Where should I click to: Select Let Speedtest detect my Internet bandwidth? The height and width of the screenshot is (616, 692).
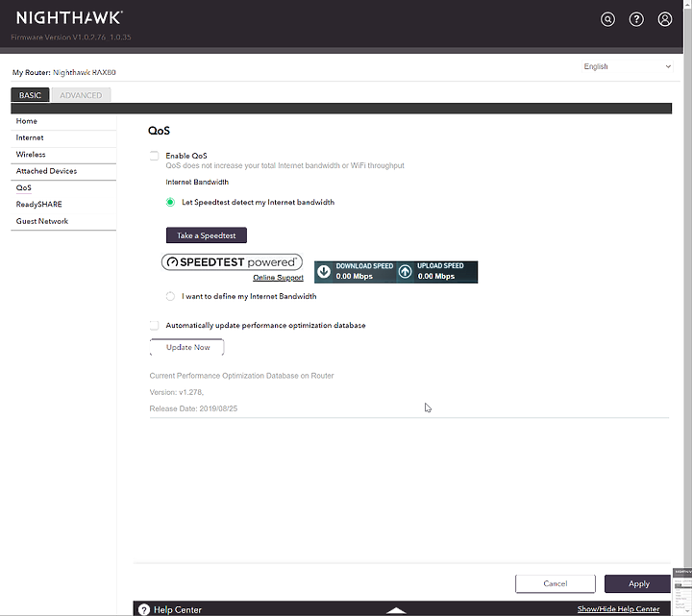point(170,202)
